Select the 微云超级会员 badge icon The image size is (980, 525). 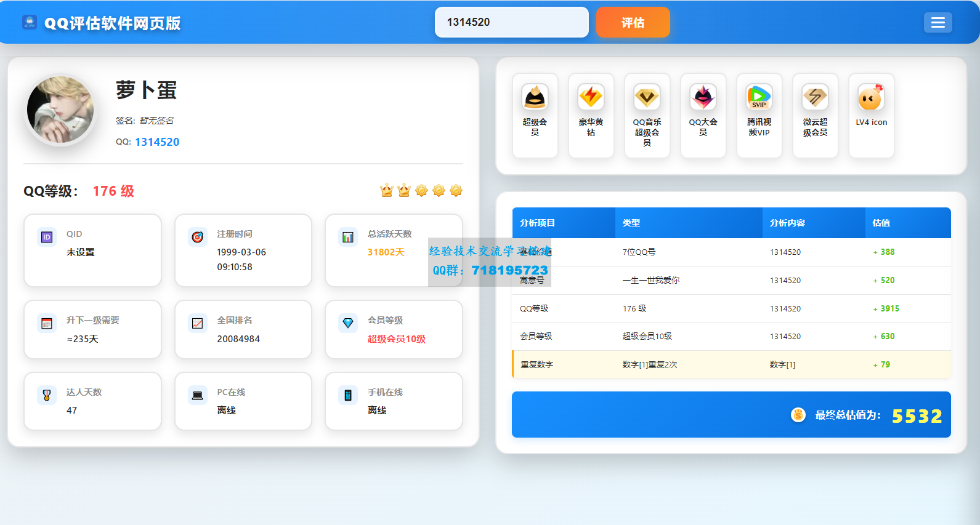[x=815, y=97]
